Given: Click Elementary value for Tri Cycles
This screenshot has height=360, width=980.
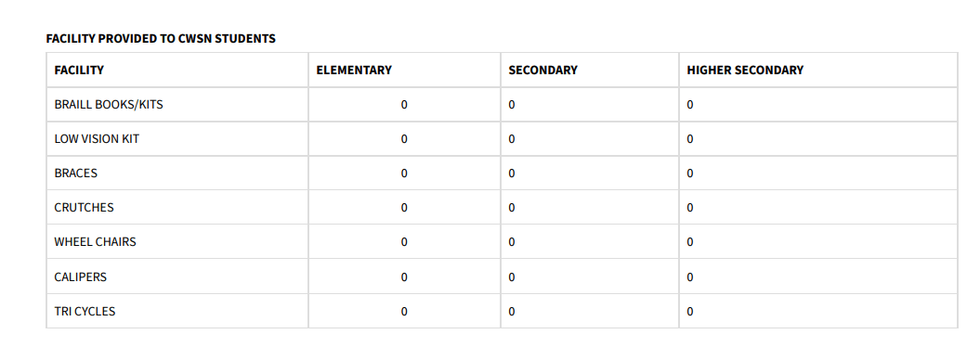Looking at the screenshot, I should pos(404,312).
